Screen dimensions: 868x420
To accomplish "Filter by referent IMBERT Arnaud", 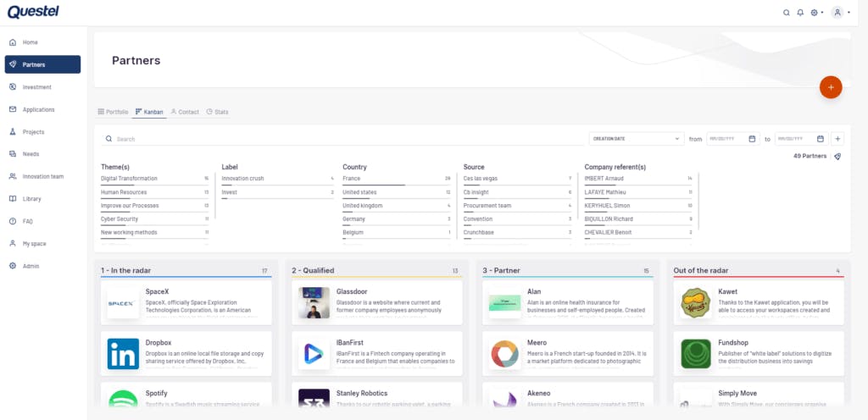I will click(639, 179).
